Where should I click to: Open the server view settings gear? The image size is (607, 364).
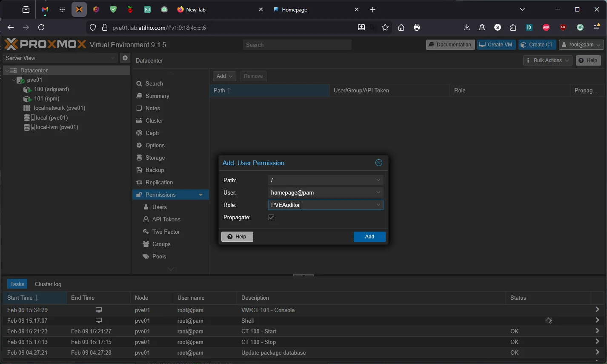tap(125, 57)
